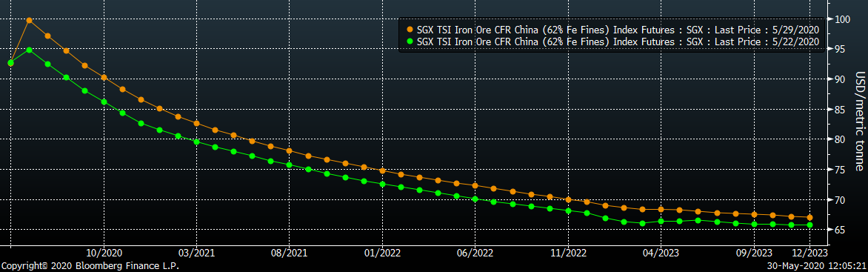Click the green 5/22/2020 legend marker
The image size is (868, 272).
410,41
